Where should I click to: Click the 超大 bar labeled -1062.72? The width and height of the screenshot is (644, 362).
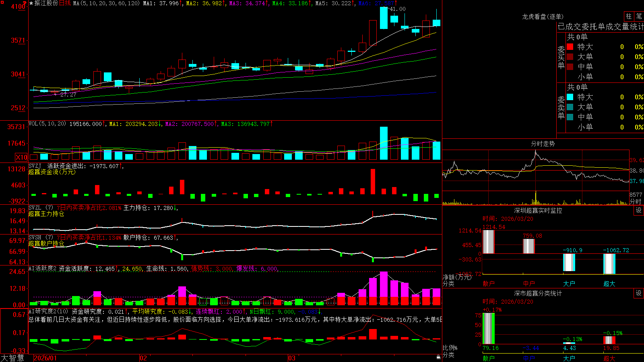click(609, 264)
